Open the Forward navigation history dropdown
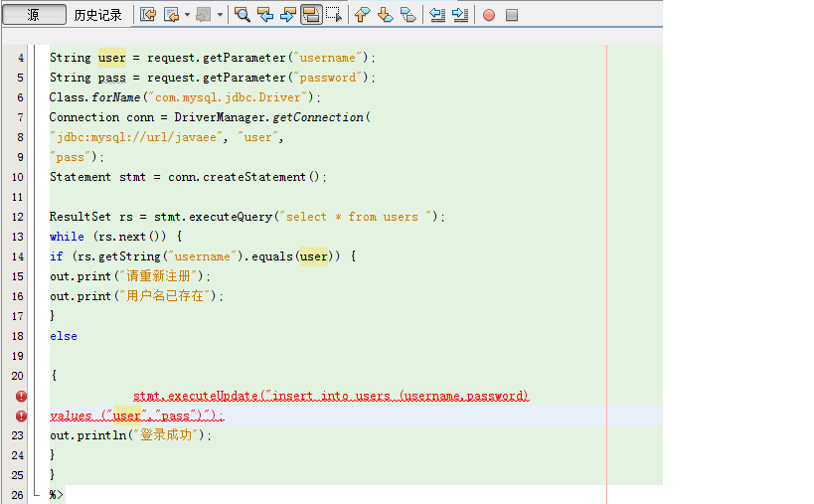814x504 pixels. [220, 15]
